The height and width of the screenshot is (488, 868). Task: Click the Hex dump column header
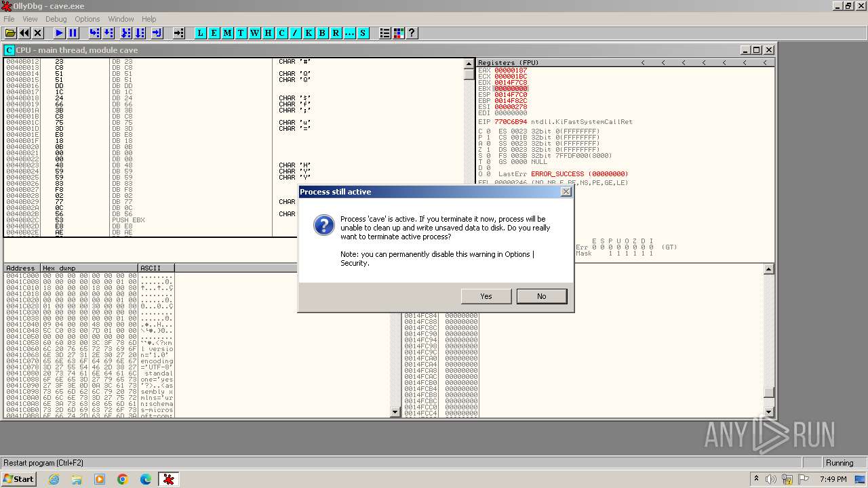(90, 268)
